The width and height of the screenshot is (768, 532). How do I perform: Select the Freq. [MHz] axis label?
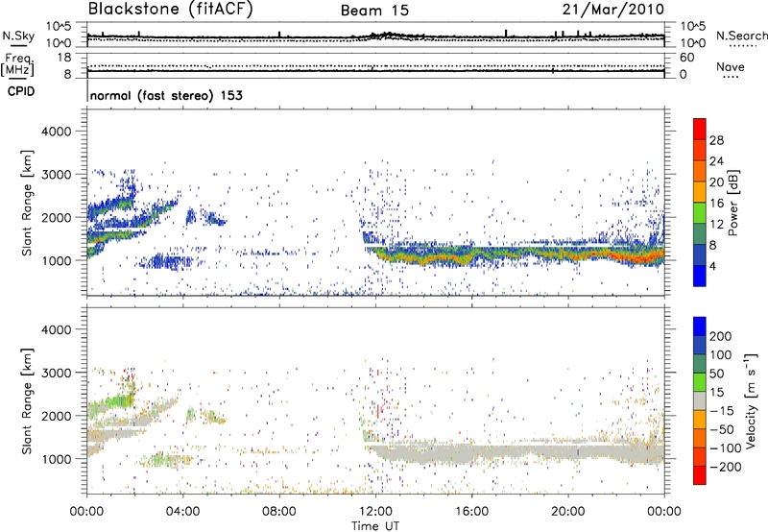click(17, 64)
